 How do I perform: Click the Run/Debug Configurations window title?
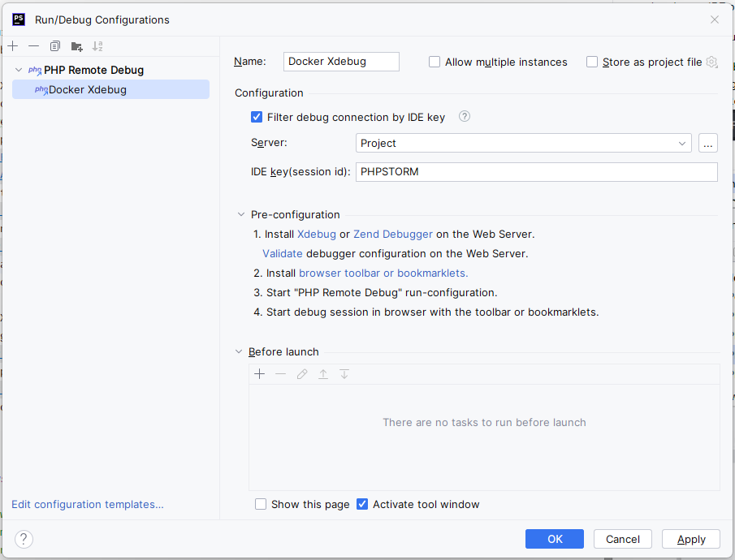(x=102, y=19)
